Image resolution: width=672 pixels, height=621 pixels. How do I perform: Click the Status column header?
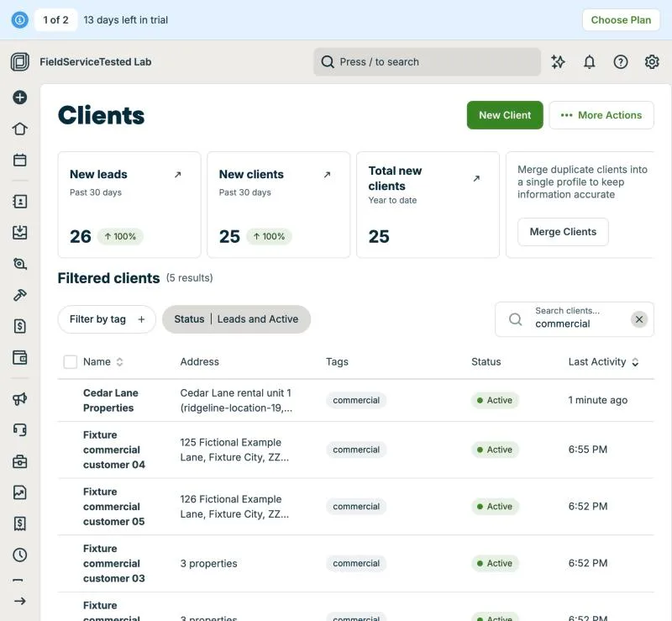point(486,362)
